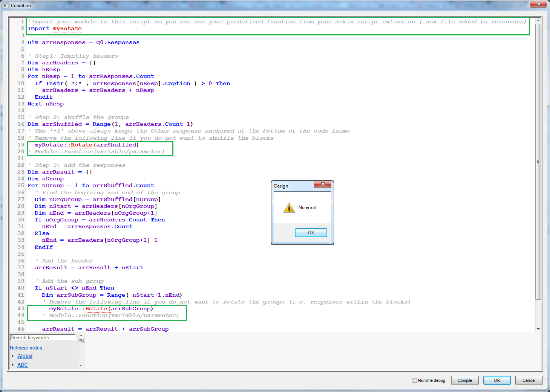
Task: Close the Condition window
Action: pyautogui.click(x=539, y=4)
